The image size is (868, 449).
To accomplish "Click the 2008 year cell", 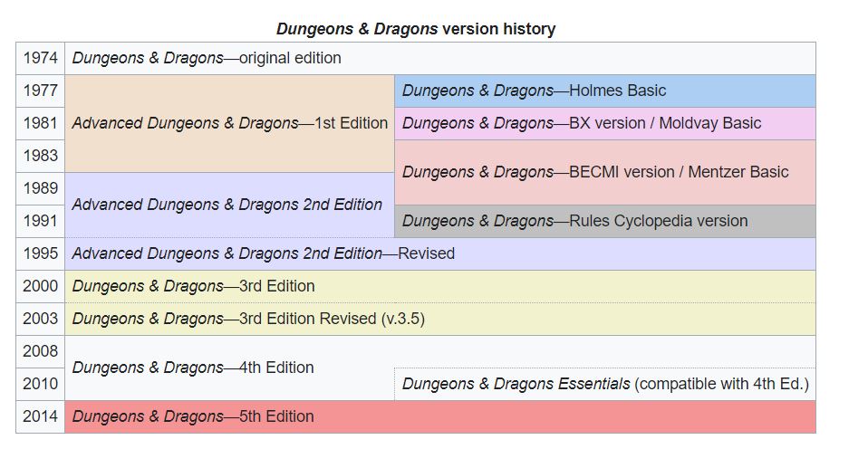I will coord(41,351).
